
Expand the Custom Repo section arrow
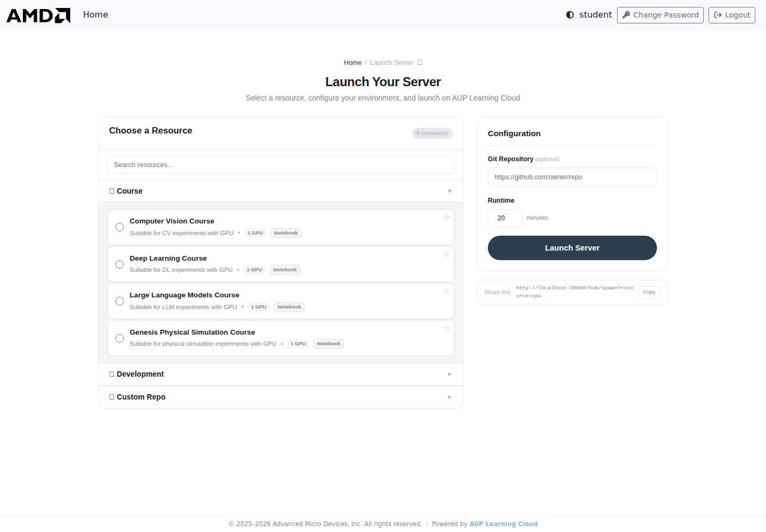[x=449, y=397]
